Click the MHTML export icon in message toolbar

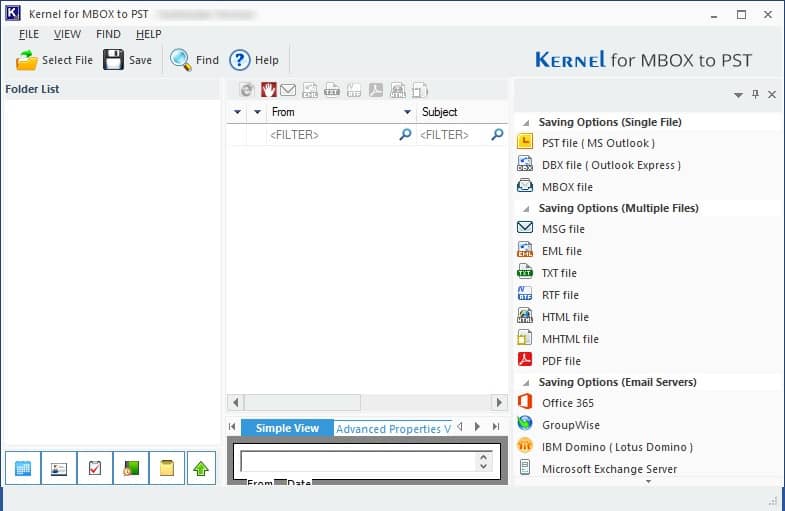coord(420,90)
